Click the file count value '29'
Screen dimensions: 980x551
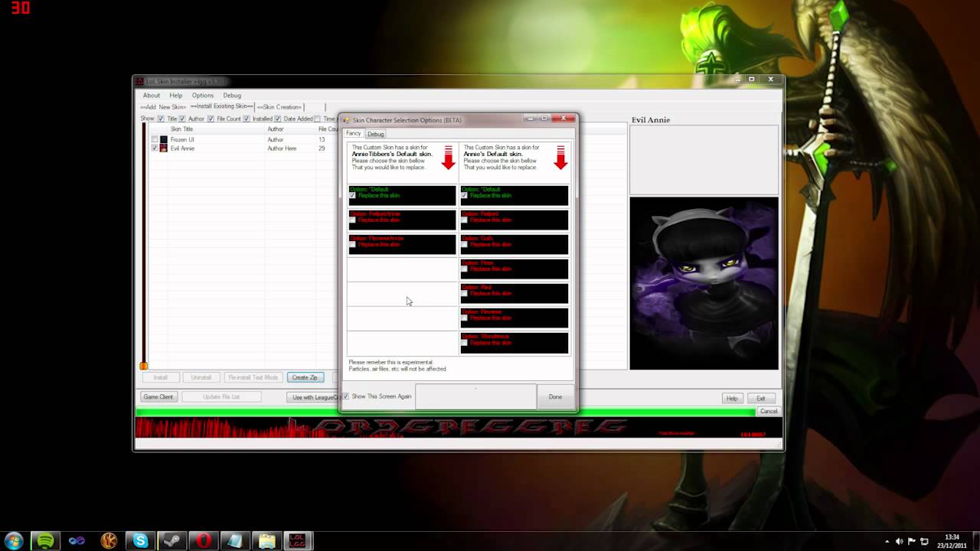322,148
